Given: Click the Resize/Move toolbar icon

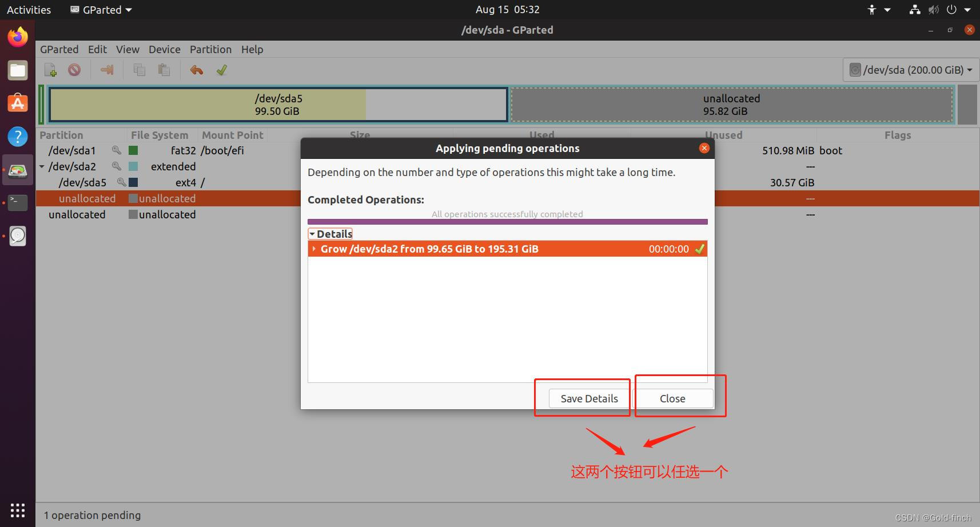Looking at the screenshot, I should 107,70.
